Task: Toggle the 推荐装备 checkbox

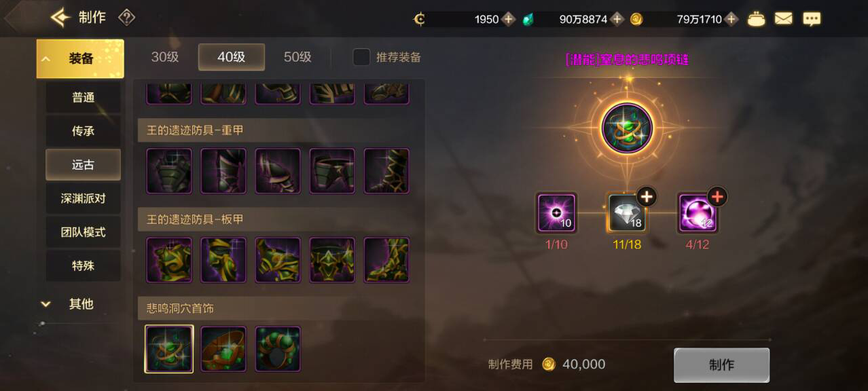Action: (x=361, y=57)
